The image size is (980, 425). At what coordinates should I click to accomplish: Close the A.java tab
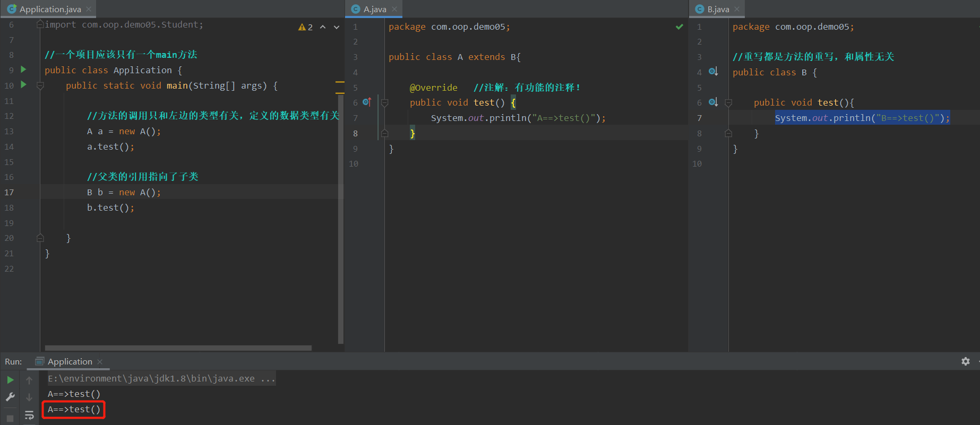[394, 9]
